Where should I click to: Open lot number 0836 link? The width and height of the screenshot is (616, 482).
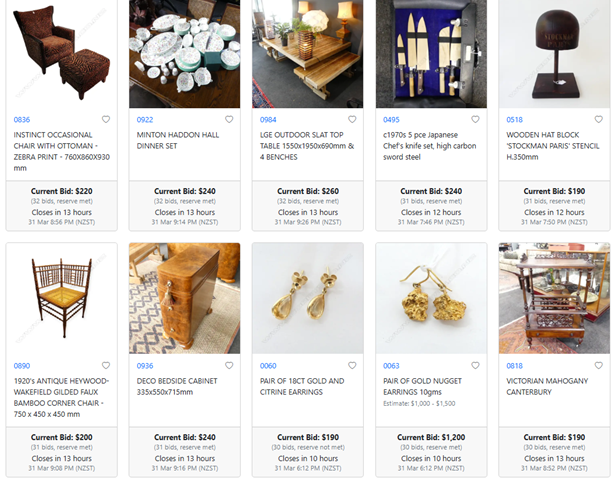pyautogui.click(x=22, y=120)
